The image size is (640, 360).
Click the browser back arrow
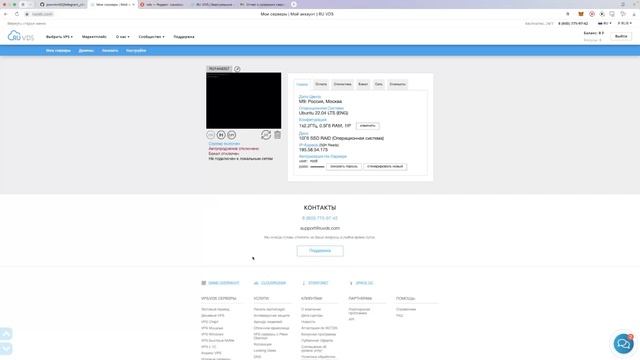[6, 14]
